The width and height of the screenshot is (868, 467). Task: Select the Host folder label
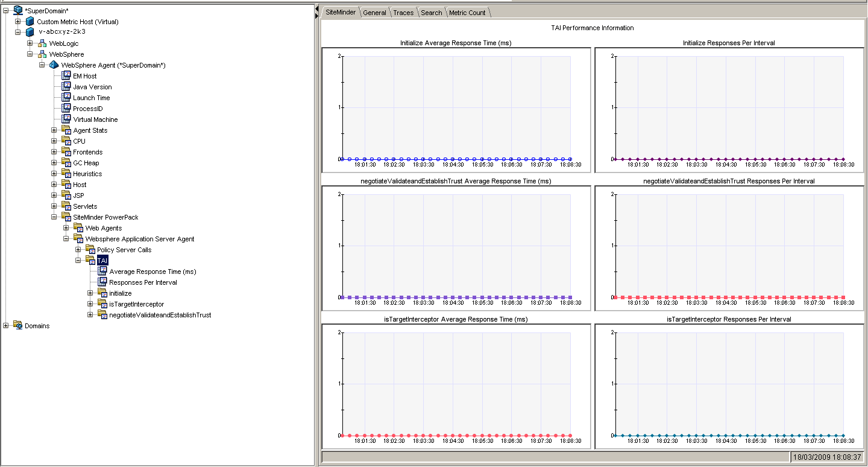coord(80,185)
